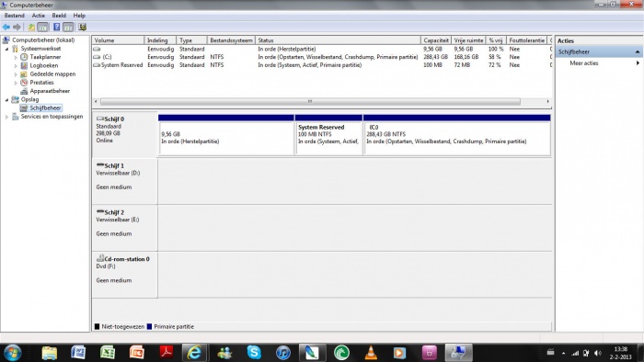Click the Back arrow in toolbar

coord(6,27)
